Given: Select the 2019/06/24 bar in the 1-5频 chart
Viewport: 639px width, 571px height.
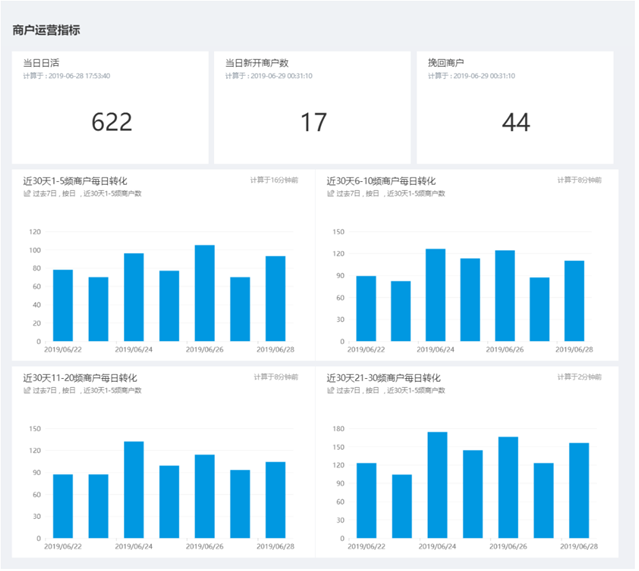Looking at the screenshot, I should coord(134,297).
